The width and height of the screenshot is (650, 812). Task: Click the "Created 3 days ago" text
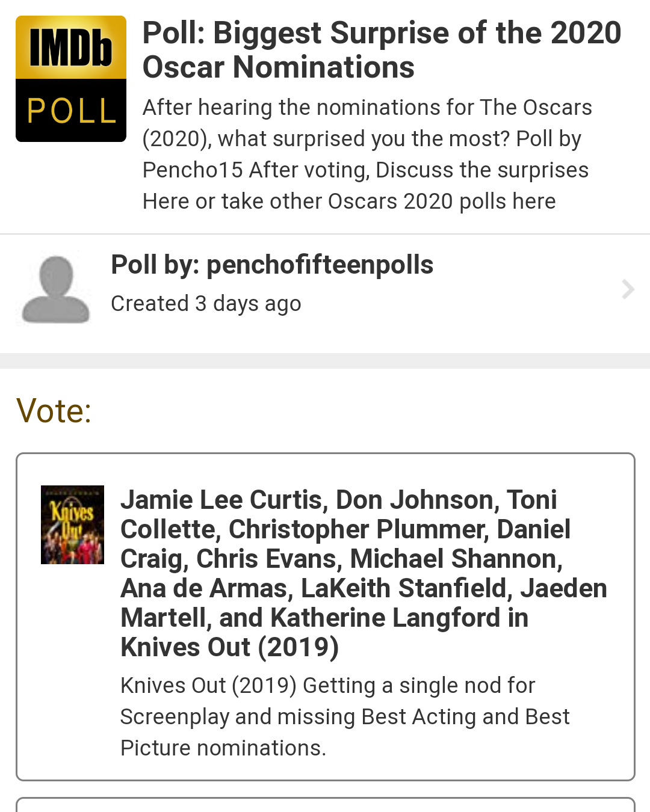pos(206,304)
